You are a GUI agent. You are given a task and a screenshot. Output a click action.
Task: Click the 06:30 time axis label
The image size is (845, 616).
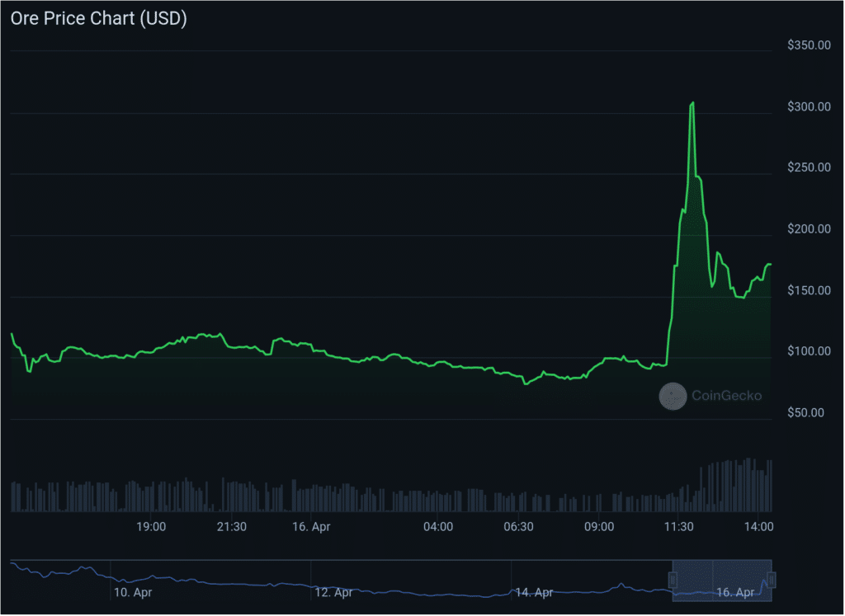(x=517, y=526)
